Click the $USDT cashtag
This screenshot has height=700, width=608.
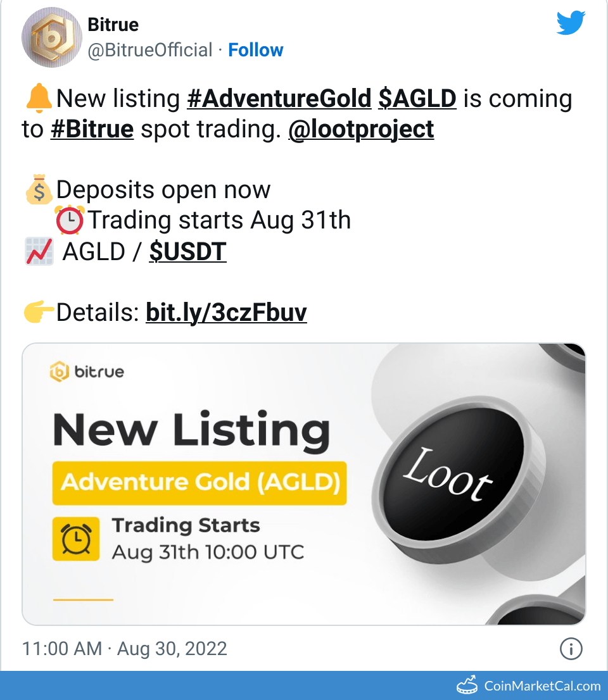pos(187,251)
